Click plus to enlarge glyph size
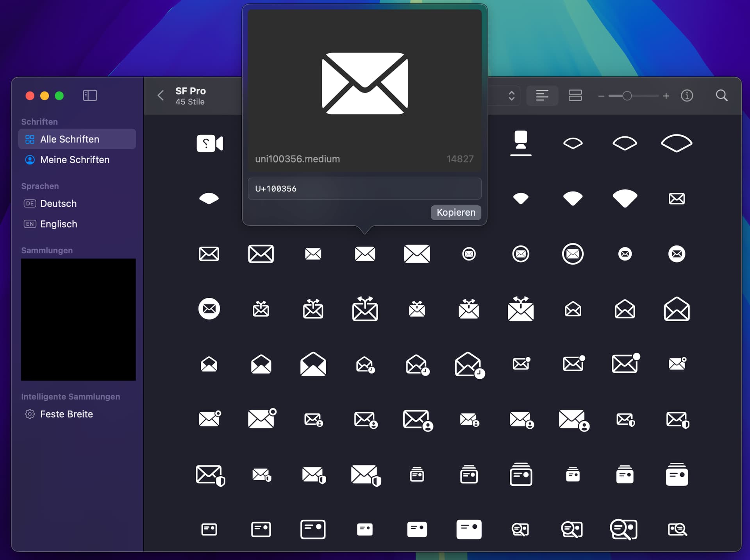750x560 pixels. (x=666, y=96)
